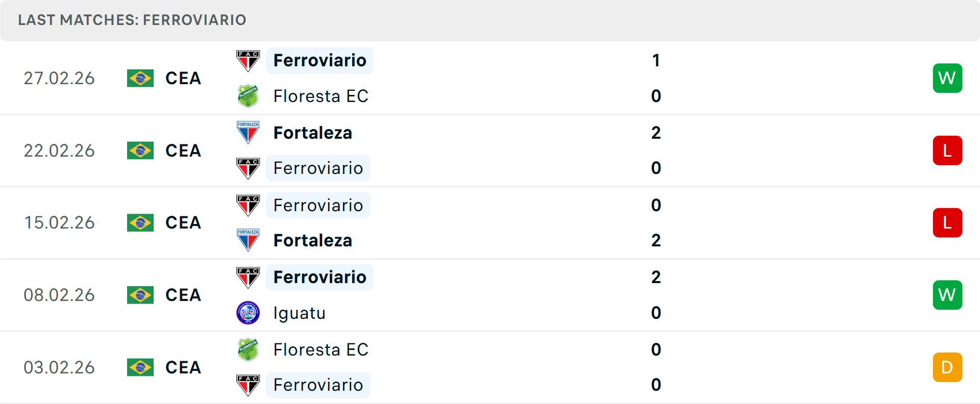Click red L badge for 22.02.26 match
Viewport: 980px width, 404px height.
pos(947,150)
